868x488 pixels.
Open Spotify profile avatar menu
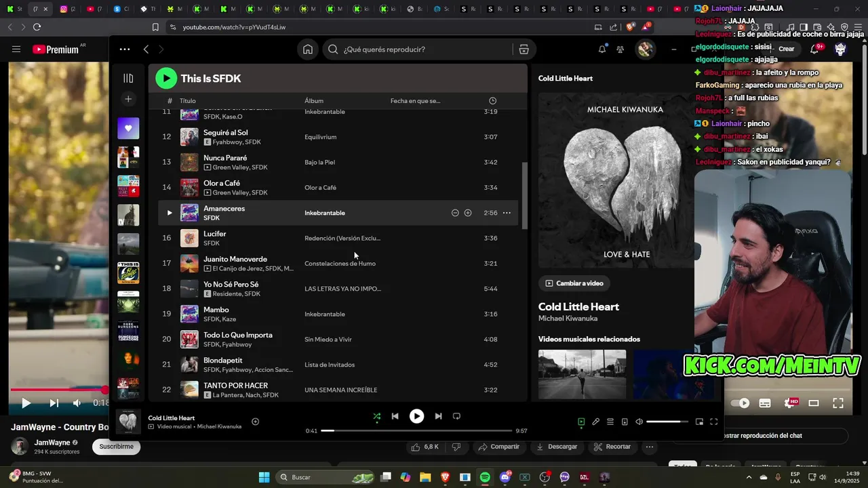point(645,49)
